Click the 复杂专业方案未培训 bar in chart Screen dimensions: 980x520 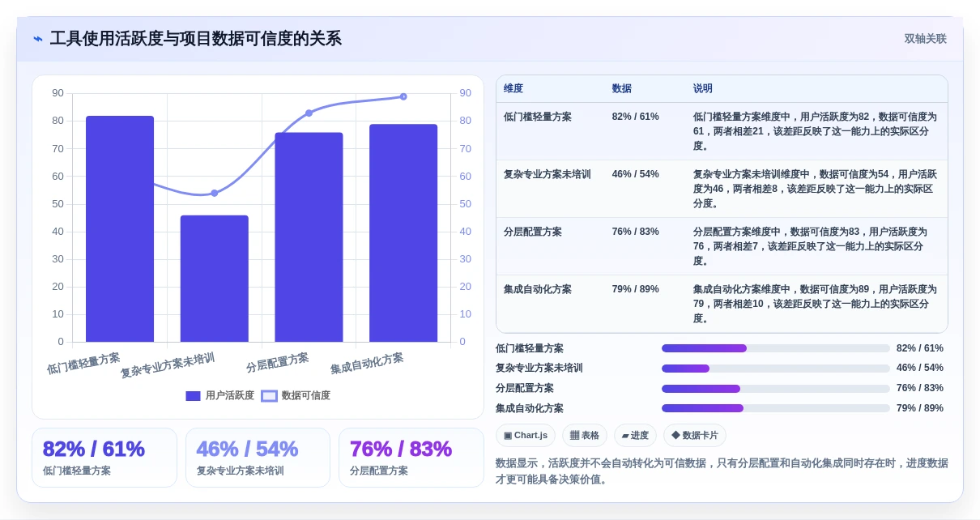(x=215, y=279)
